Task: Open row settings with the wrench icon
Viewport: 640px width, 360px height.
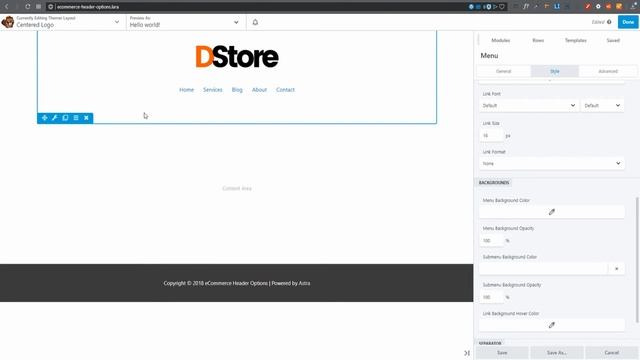Action: [x=55, y=118]
